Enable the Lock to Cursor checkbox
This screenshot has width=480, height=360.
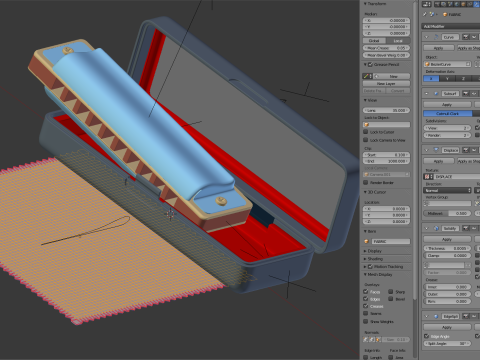click(366, 132)
